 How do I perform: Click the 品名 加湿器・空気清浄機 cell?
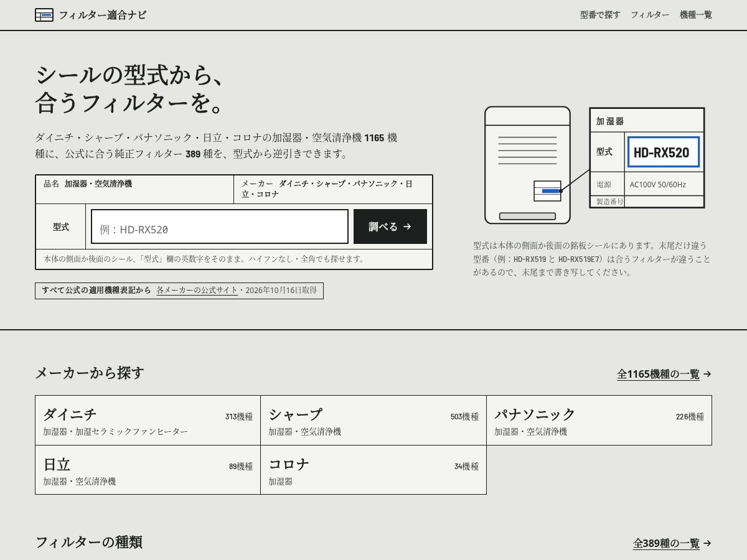pyautogui.click(x=134, y=189)
